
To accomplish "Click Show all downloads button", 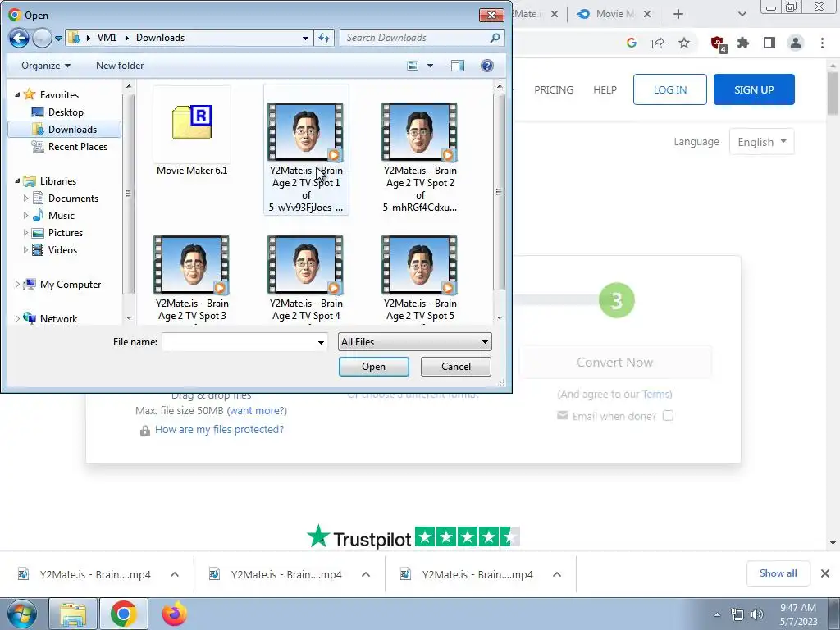I will pos(778,573).
